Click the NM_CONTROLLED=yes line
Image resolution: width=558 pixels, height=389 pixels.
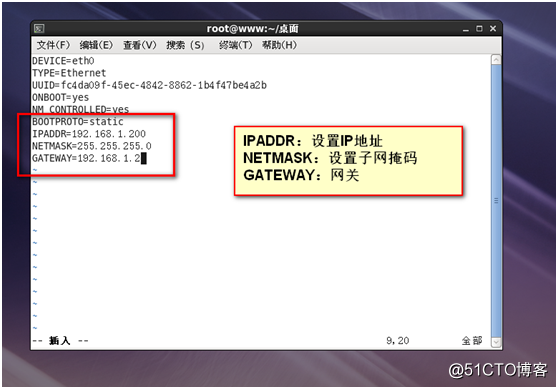[x=80, y=109]
